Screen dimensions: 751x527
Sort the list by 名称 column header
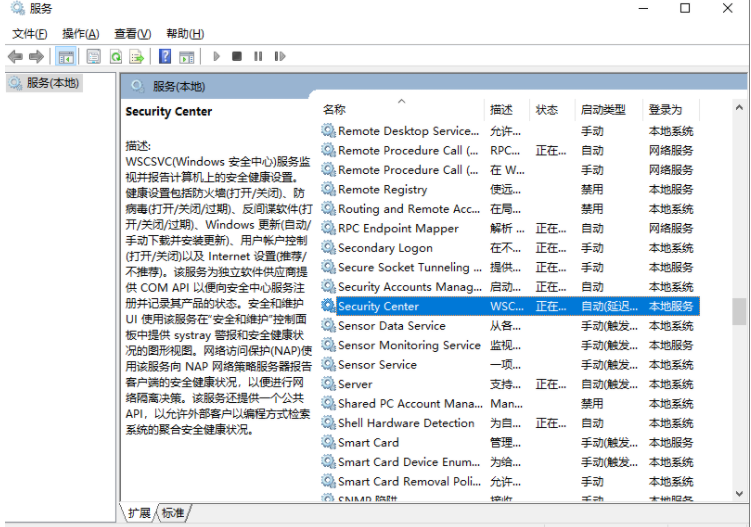(x=335, y=110)
